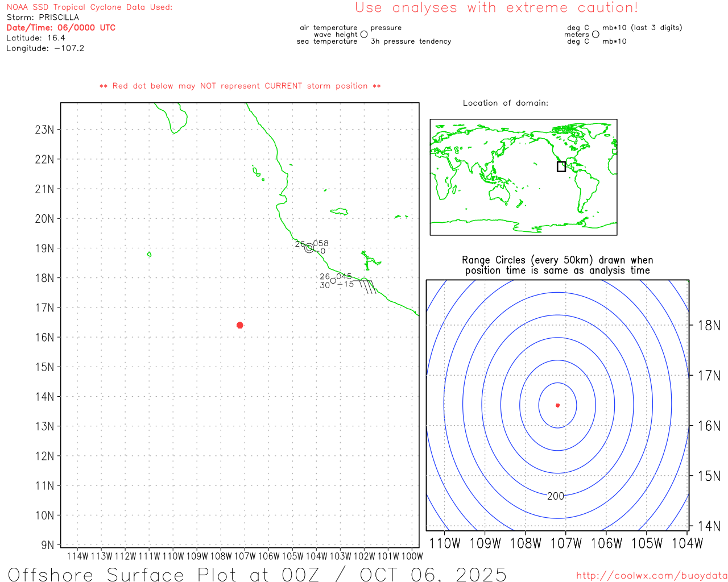The height and width of the screenshot is (582, 728).
Task: Click the '058' pressure reading
Action: point(321,243)
